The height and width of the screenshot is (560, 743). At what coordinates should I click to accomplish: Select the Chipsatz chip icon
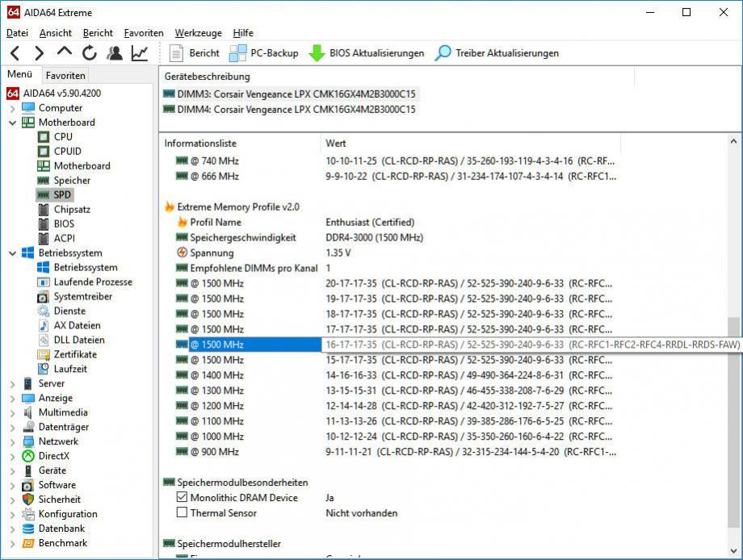click(x=44, y=209)
